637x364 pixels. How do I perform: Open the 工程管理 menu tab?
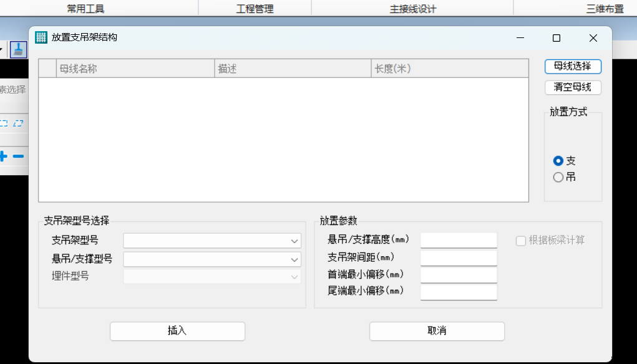255,9
